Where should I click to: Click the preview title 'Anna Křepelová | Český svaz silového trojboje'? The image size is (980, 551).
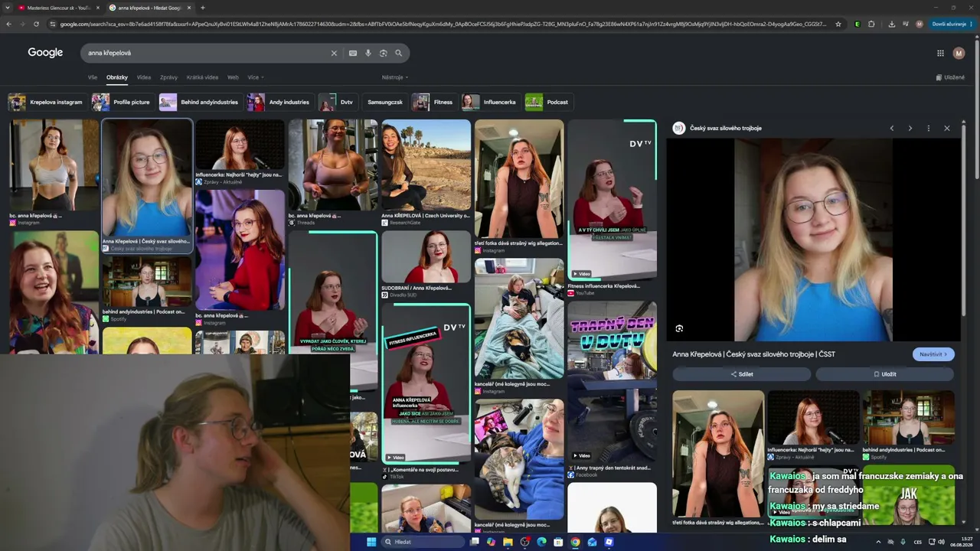[753, 354]
